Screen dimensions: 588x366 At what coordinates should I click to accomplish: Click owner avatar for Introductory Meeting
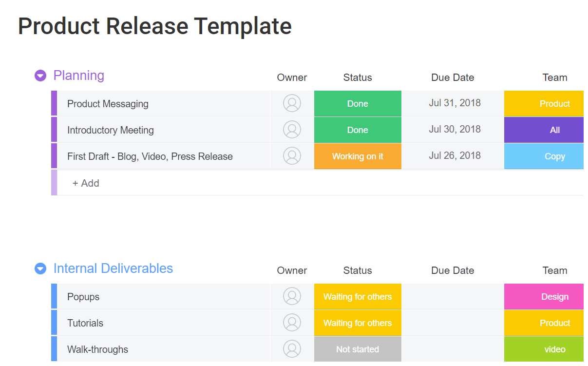tap(292, 130)
